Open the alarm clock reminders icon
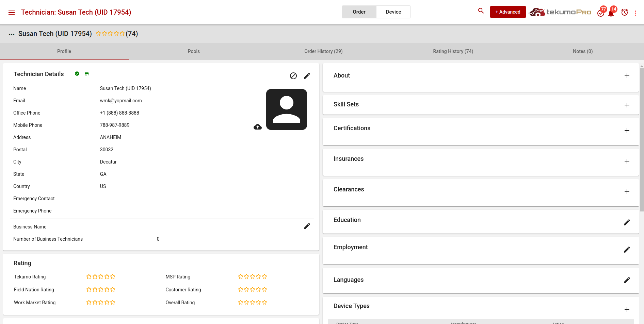The height and width of the screenshot is (324, 644). pyautogui.click(x=624, y=13)
